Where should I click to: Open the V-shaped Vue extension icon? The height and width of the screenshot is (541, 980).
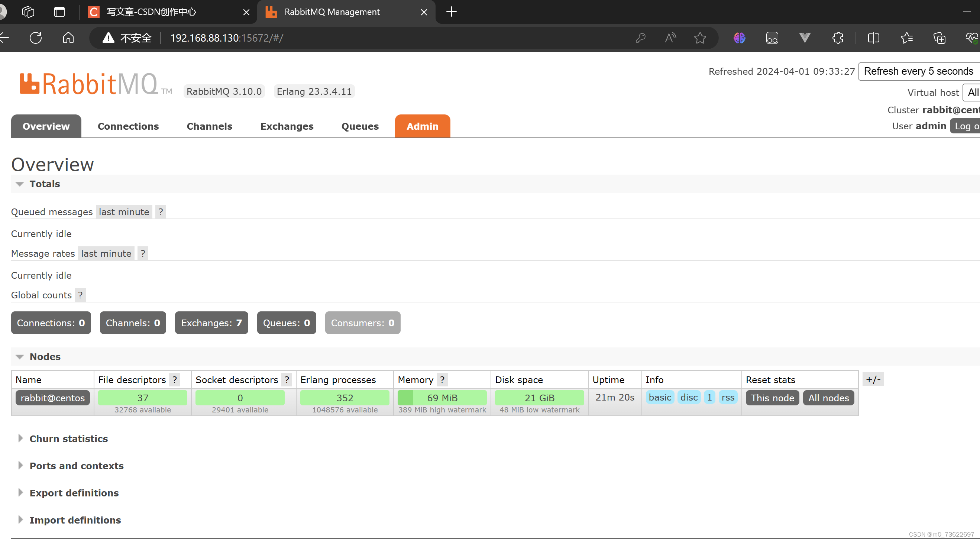[805, 38]
